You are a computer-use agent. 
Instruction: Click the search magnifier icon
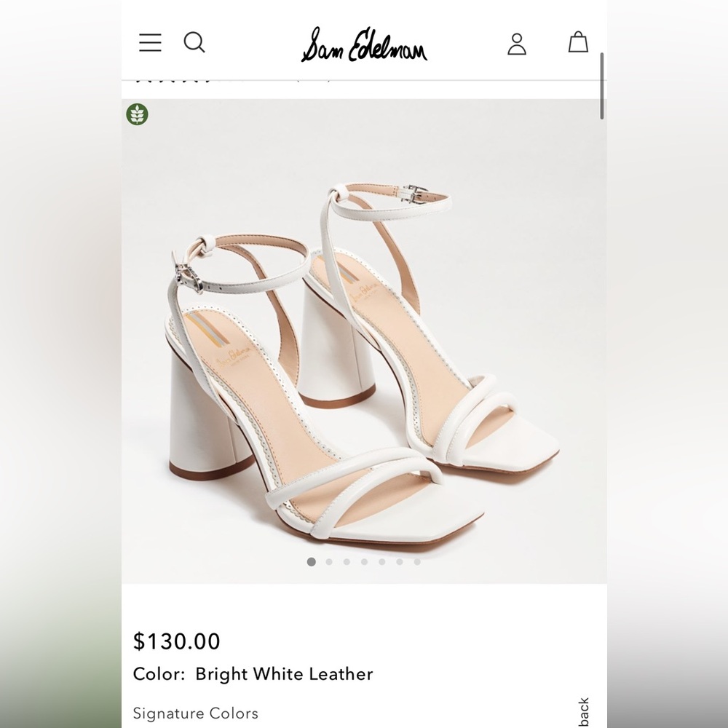click(194, 43)
